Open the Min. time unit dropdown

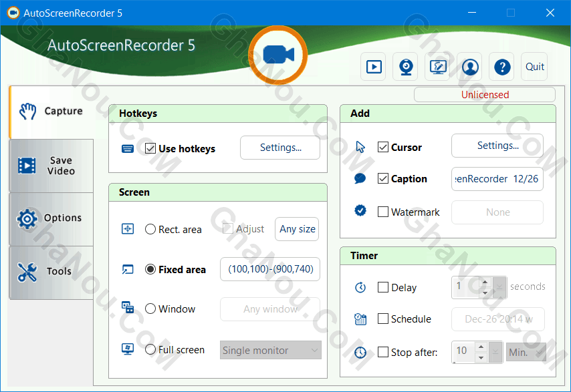tap(526, 352)
